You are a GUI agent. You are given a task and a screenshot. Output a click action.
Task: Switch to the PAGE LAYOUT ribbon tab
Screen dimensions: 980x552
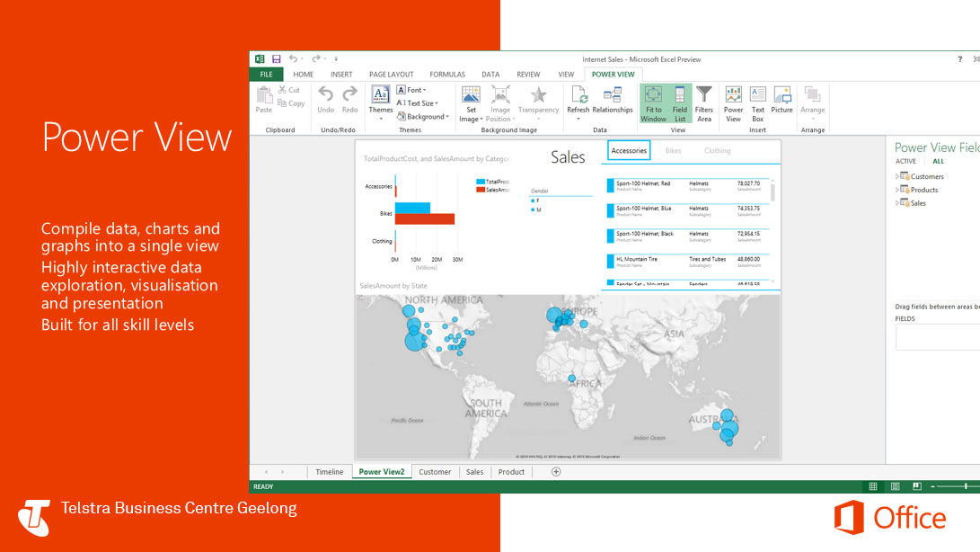point(392,75)
